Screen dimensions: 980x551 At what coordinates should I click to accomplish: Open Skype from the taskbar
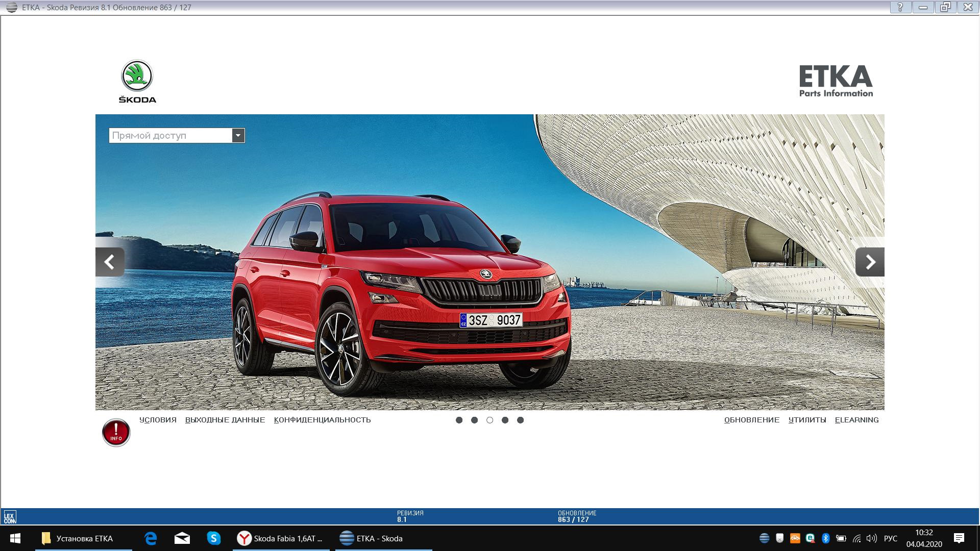[x=213, y=538]
